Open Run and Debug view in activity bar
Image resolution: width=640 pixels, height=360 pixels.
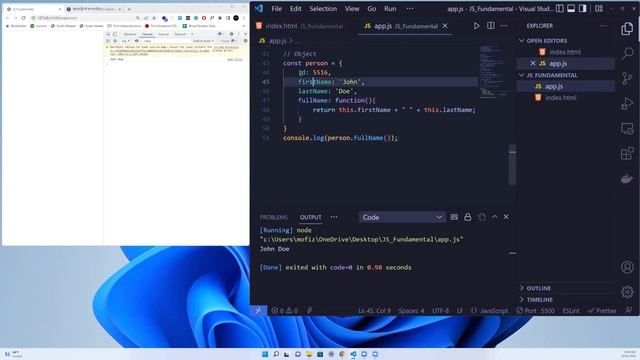coord(627,103)
